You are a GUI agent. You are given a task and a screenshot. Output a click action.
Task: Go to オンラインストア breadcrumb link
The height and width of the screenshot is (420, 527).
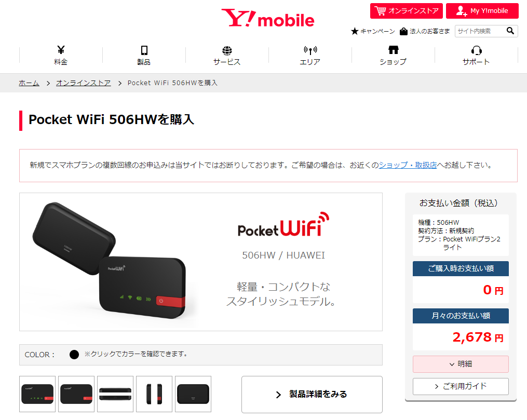84,83
